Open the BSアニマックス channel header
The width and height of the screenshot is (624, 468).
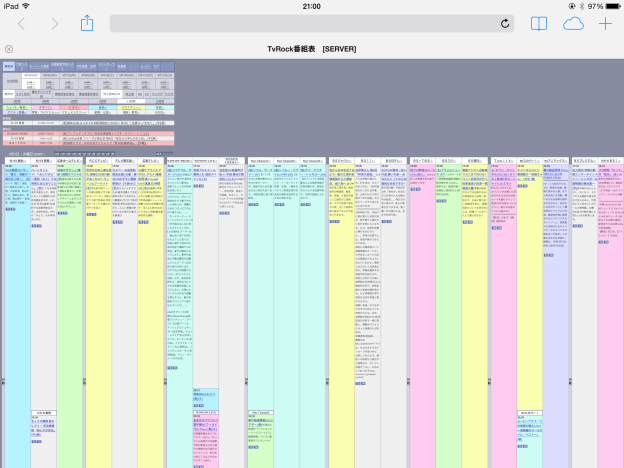pos(556,161)
